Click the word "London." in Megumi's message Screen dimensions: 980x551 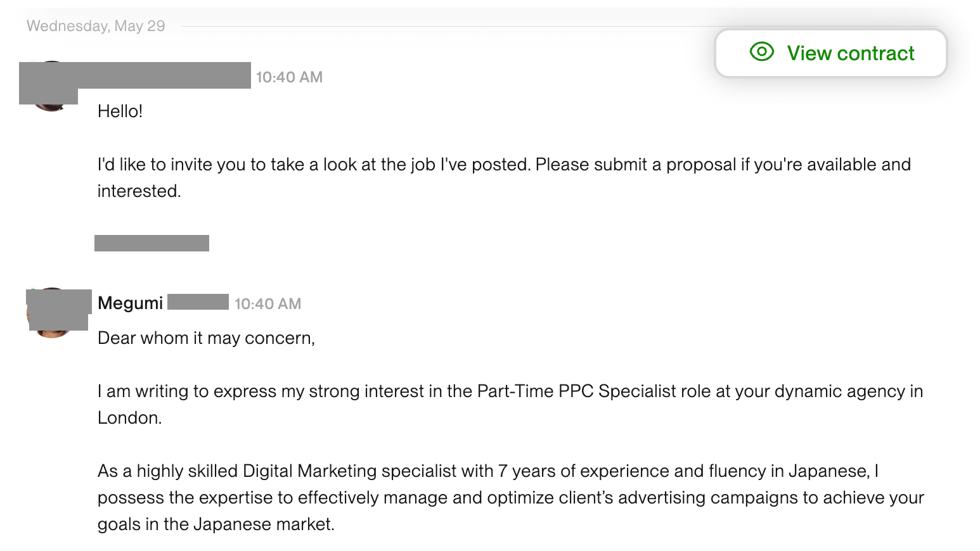(x=129, y=418)
